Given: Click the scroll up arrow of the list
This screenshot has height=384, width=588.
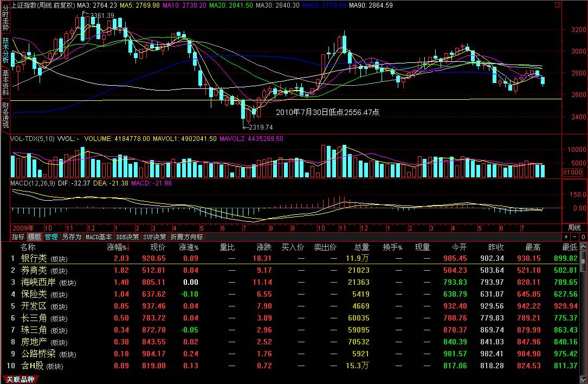Looking at the screenshot, I should click(x=583, y=247).
